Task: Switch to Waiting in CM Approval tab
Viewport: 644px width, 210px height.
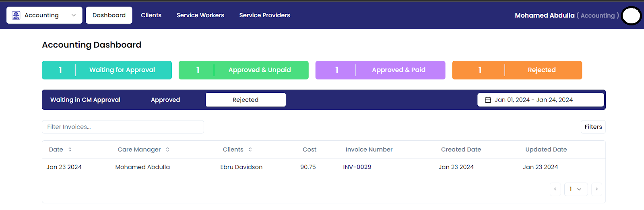Action: pyautogui.click(x=85, y=100)
